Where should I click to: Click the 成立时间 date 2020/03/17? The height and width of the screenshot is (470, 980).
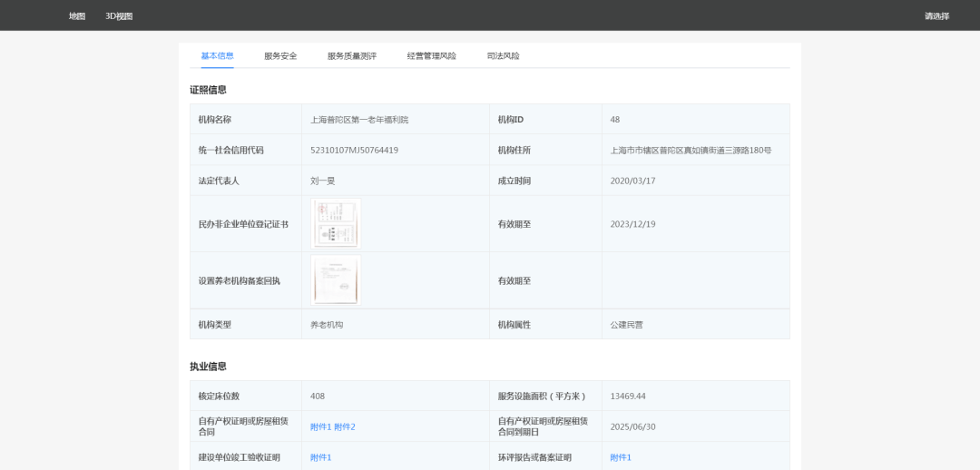click(x=632, y=181)
